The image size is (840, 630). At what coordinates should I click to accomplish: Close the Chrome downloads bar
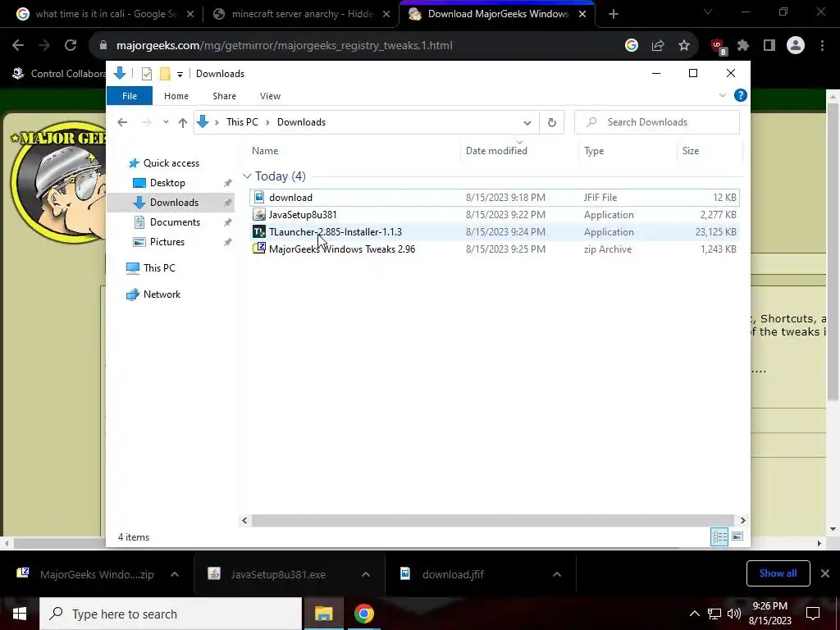point(825,573)
